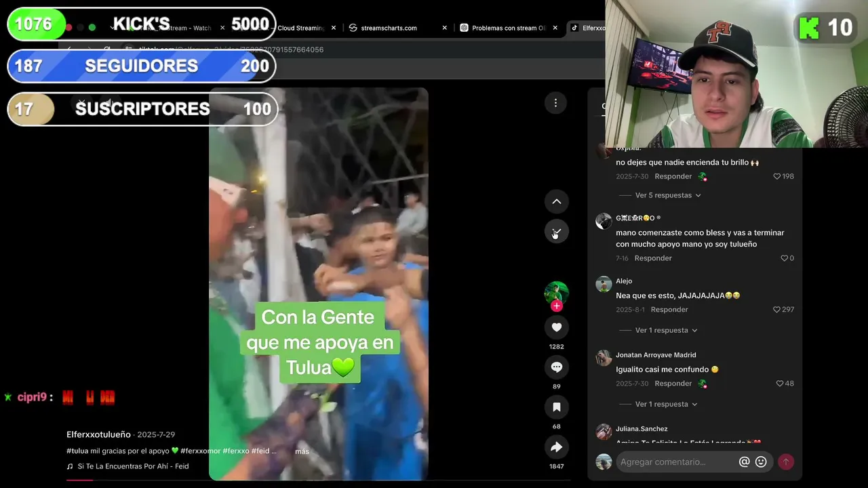This screenshot has width=868, height=488.
Task: Open the emoji picker in comment box
Action: click(x=761, y=462)
